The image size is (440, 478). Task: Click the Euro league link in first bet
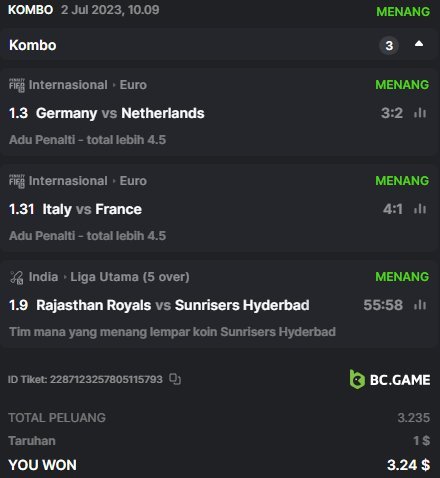(133, 85)
